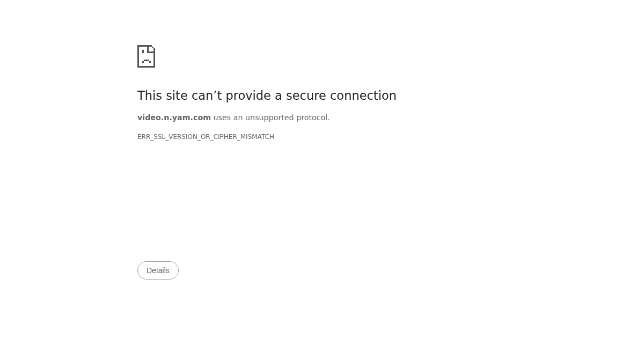The width and height of the screenshot is (644, 338).
Task: Click "ERR_SSL" at the error code start
Action: [x=151, y=137]
